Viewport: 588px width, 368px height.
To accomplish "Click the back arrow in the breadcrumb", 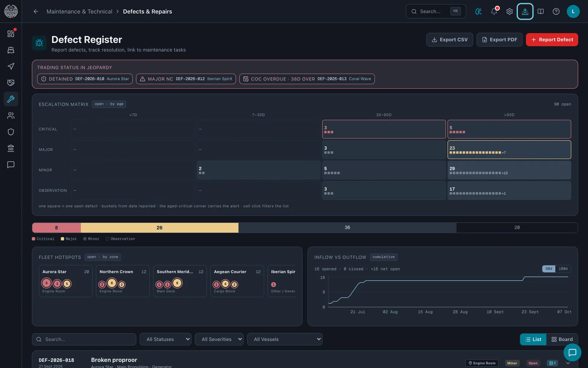I will (36, 11).
